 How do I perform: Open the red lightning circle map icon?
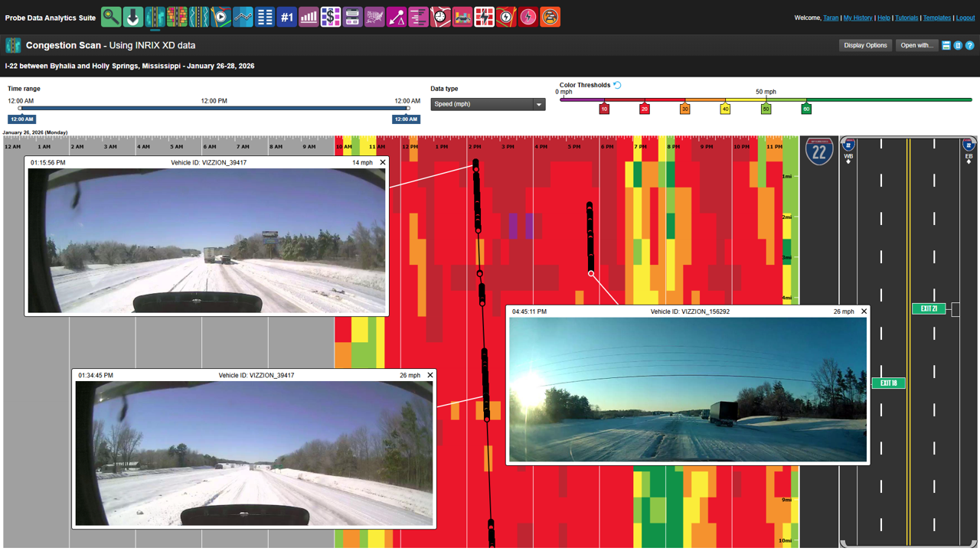(506, 17)
